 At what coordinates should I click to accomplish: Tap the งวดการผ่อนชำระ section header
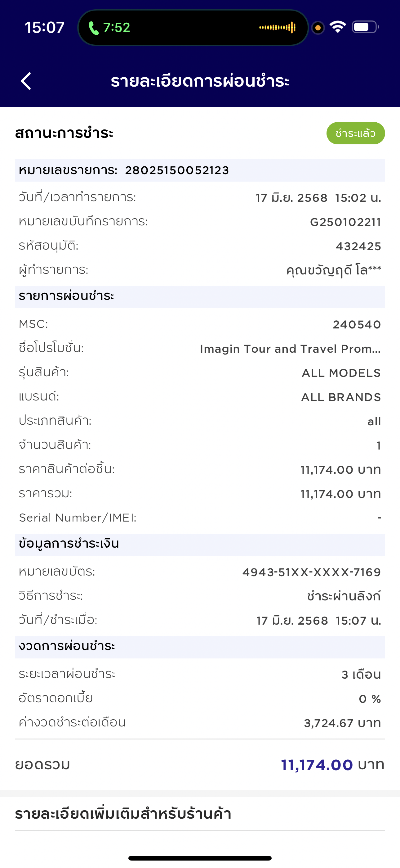(67, 646)
